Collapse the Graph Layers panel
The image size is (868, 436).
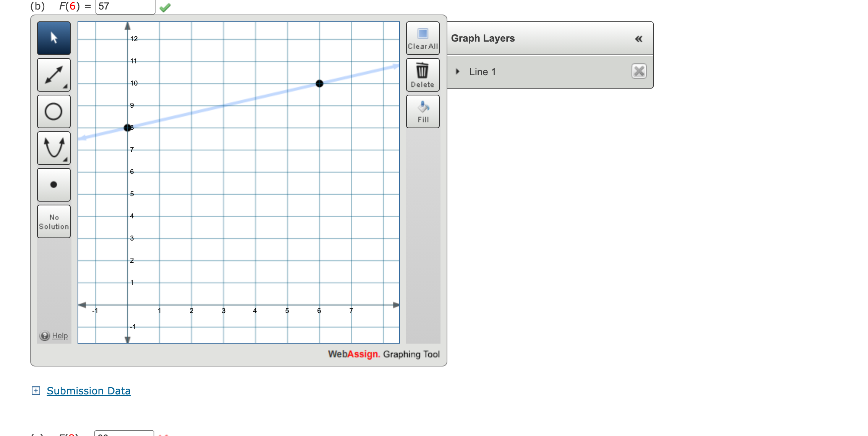click(638, 38)
